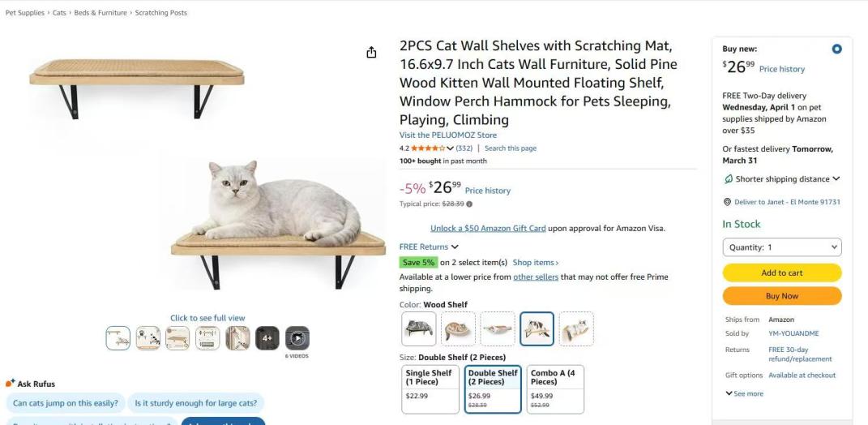Viewport: 868px width, 425px height.
Task: Select Single Shelf (1 Piece) size option
Action: pos(430,389)
